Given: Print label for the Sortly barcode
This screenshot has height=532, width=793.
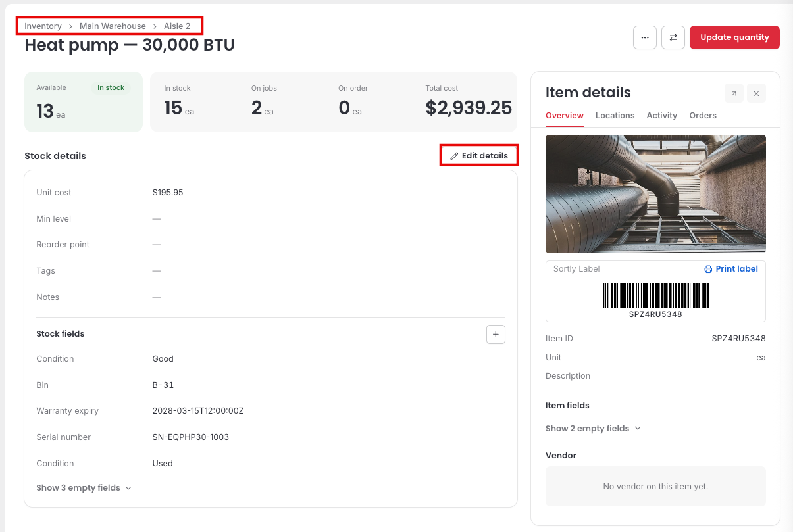Looking at the screenshot, I should tap(731, 269).
